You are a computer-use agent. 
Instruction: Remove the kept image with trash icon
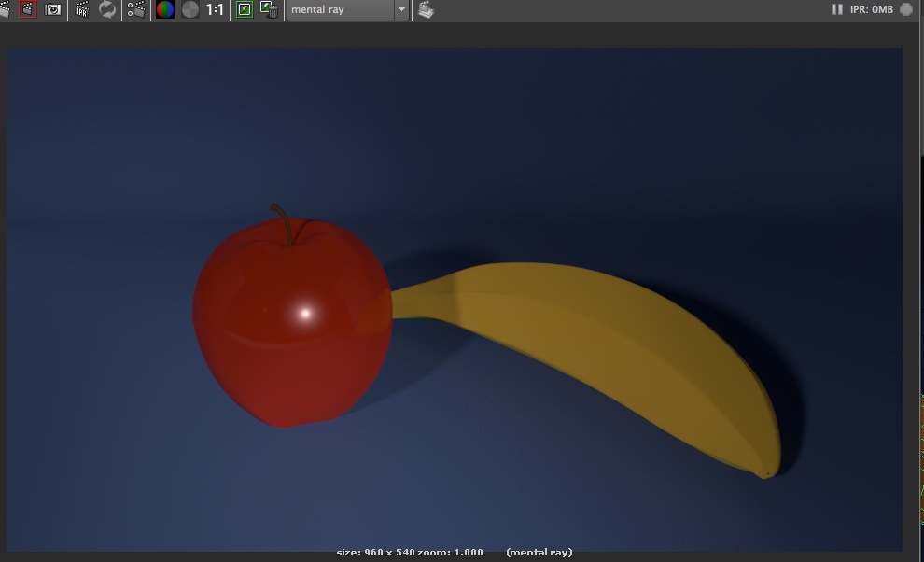269,9
